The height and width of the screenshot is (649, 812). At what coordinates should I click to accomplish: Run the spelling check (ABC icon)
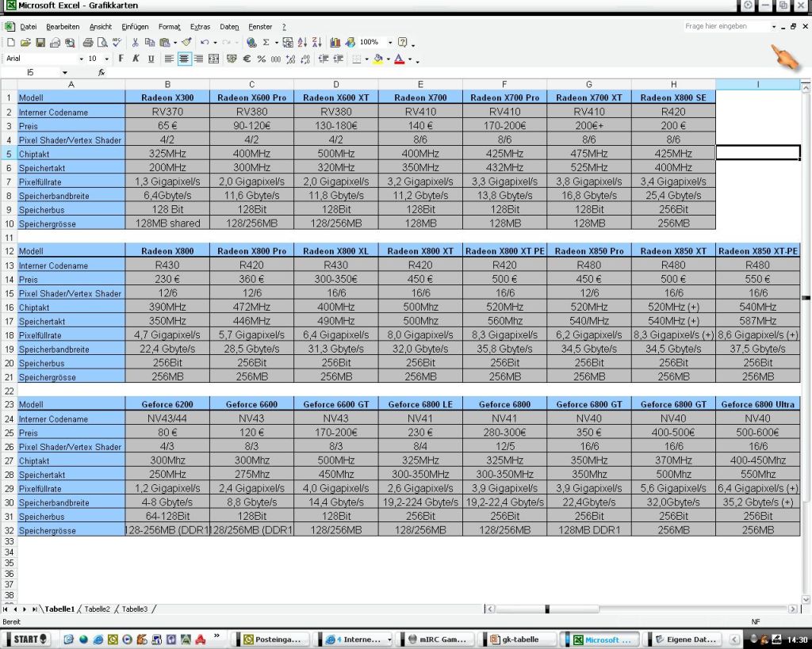pos(117,43)
